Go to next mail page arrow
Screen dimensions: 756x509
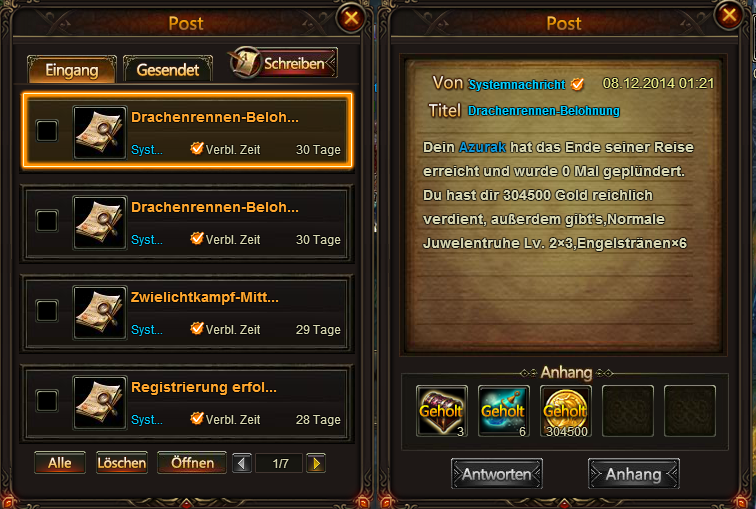click(316, 463)
